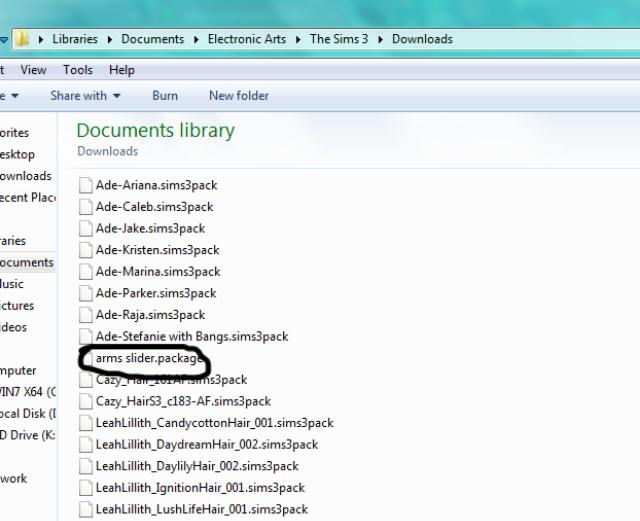Select the file name Ade-Parker.sims3pack
The height and width of the screenshot is (521, 640).
point(156,293)
